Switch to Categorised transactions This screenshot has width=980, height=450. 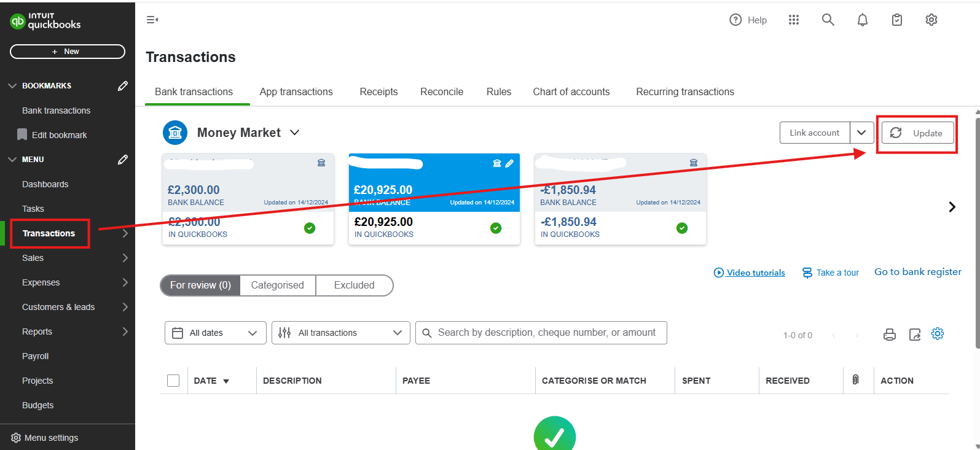coord(278,285)
